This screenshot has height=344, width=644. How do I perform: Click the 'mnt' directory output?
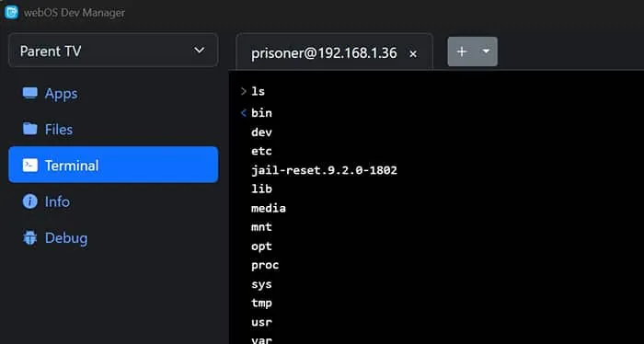click(261, 227)
